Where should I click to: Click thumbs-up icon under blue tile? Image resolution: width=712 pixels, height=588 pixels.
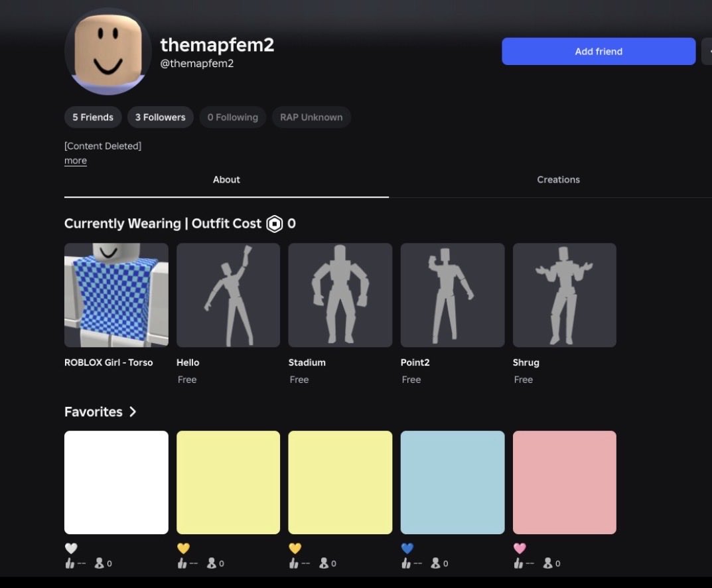(406, 563)
